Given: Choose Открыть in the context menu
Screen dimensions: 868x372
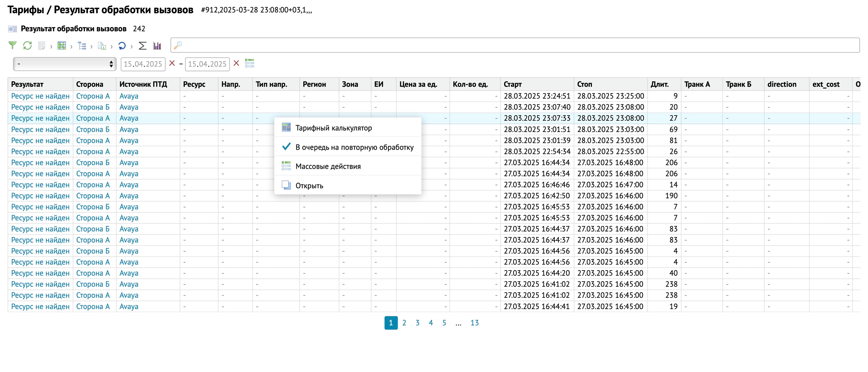Looking at the screenshot, I should [x=348, y=185].
